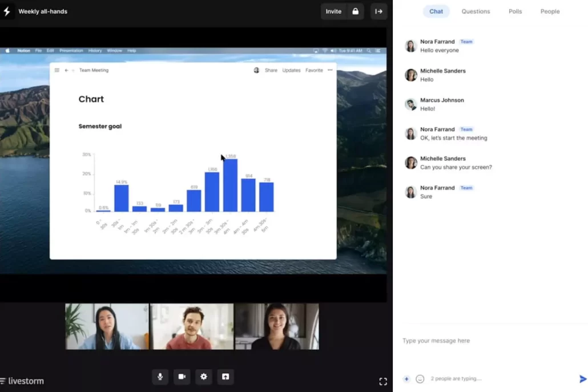588x392 pixels.
Task: Toggle the camera off
Action: (x=182, y=377)
